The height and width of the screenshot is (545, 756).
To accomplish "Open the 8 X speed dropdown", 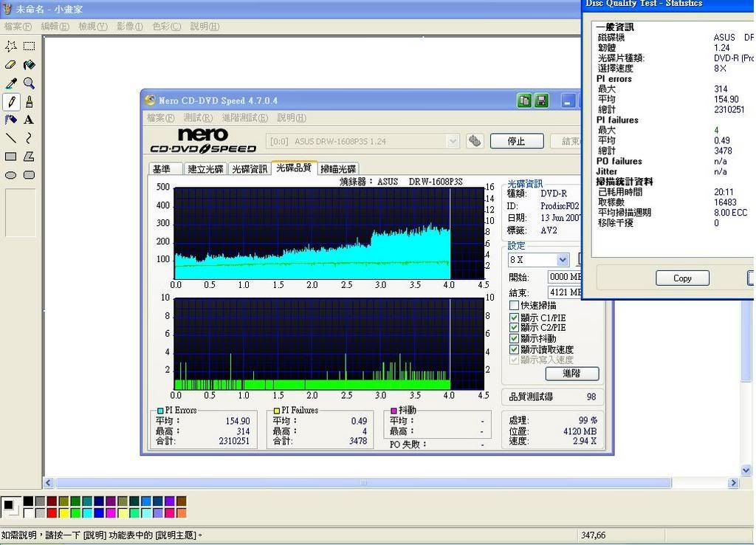I will click(563, 260).
